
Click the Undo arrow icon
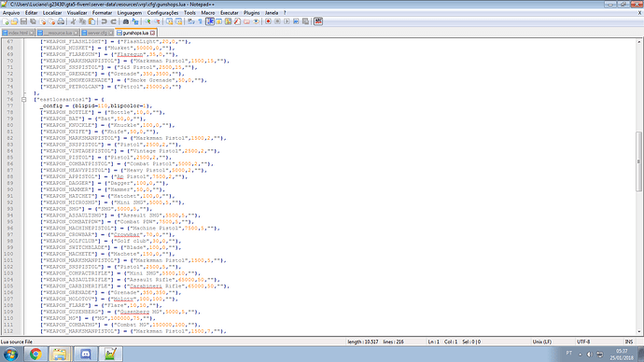point(104,21)
